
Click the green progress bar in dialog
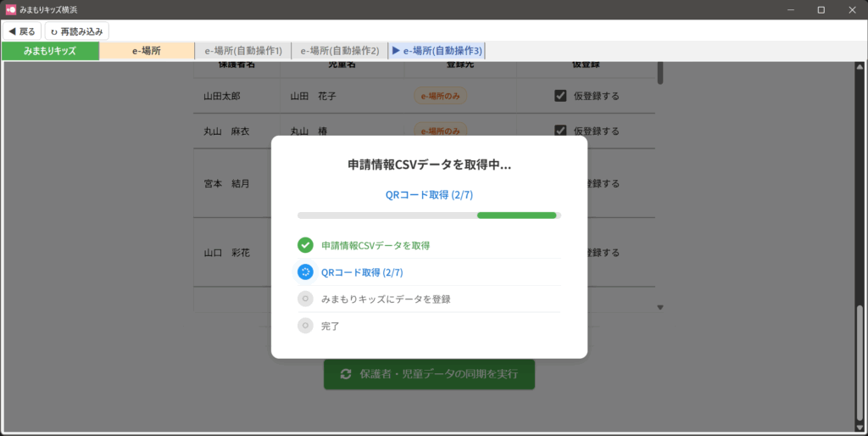[x=516, y=215]
